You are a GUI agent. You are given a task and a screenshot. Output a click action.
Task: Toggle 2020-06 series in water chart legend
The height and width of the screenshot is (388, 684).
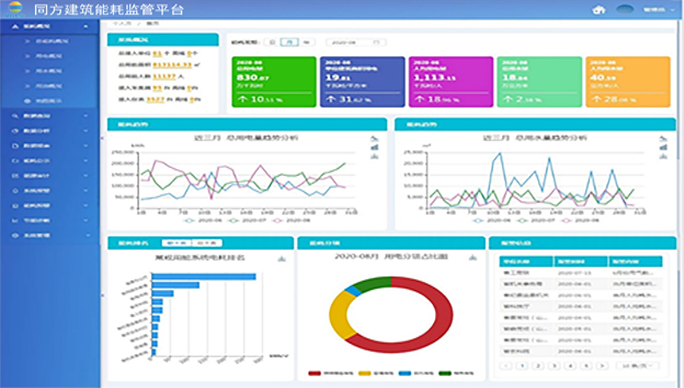pyautogui.click(x=492, y=221)
